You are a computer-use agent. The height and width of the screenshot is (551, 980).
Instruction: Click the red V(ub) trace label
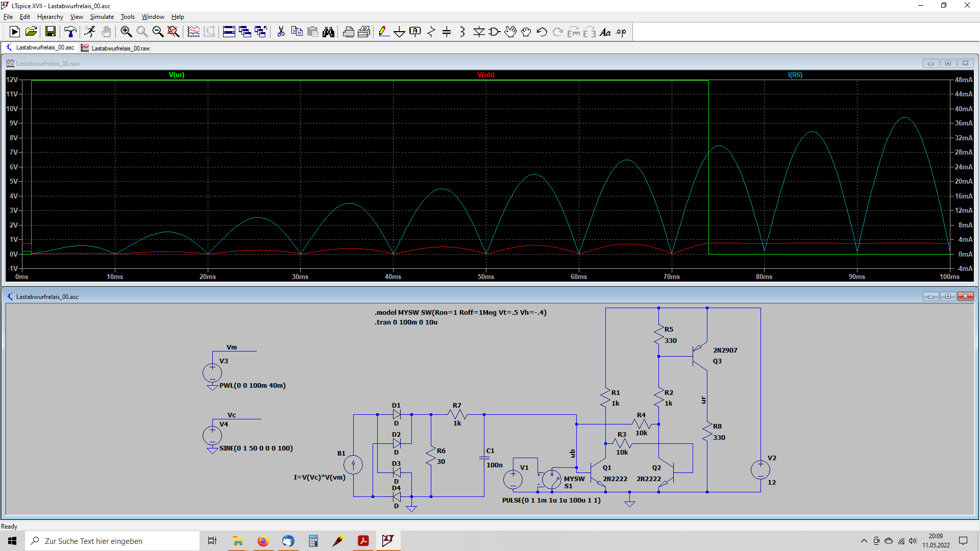point(485,75)
